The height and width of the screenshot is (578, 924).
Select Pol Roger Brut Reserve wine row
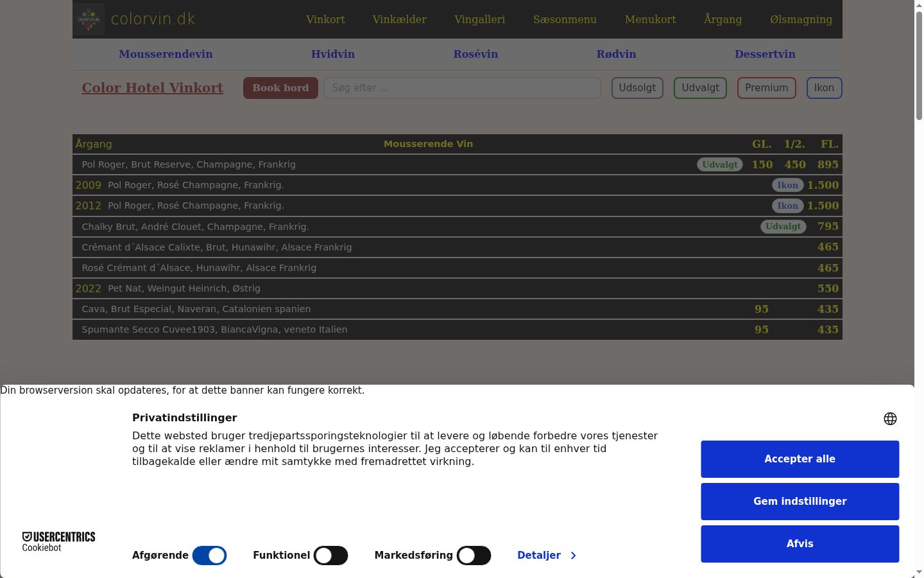tap(458, 164)
